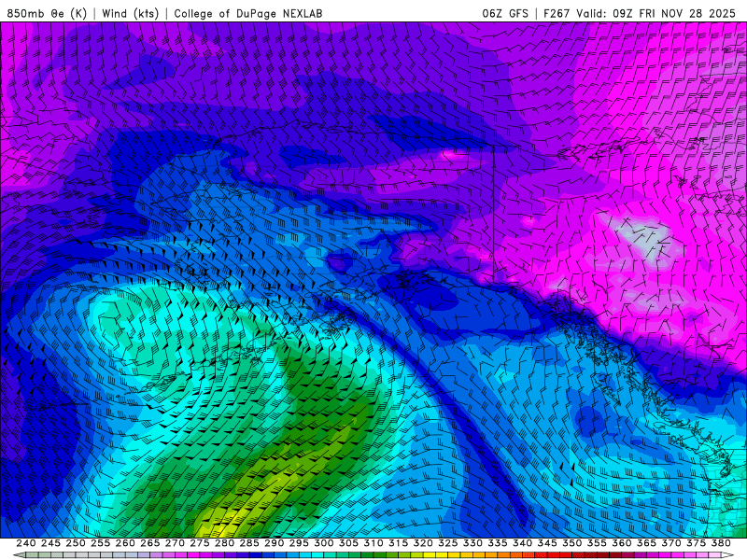
Task: Click the 280 color scale label
Action: point(224,543)
